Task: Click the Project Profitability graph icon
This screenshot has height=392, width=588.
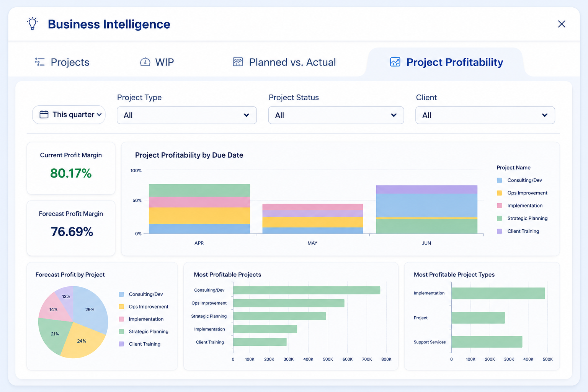Action: [395, 62]
